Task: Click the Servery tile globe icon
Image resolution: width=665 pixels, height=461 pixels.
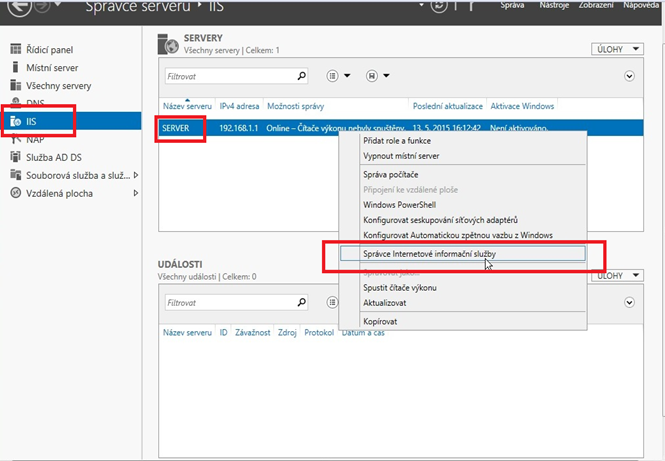Action: (168, 45)
